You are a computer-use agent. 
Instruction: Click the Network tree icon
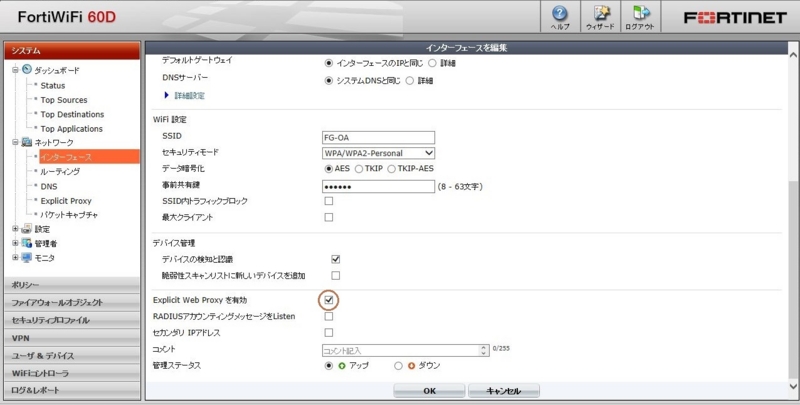pos(27,142)
